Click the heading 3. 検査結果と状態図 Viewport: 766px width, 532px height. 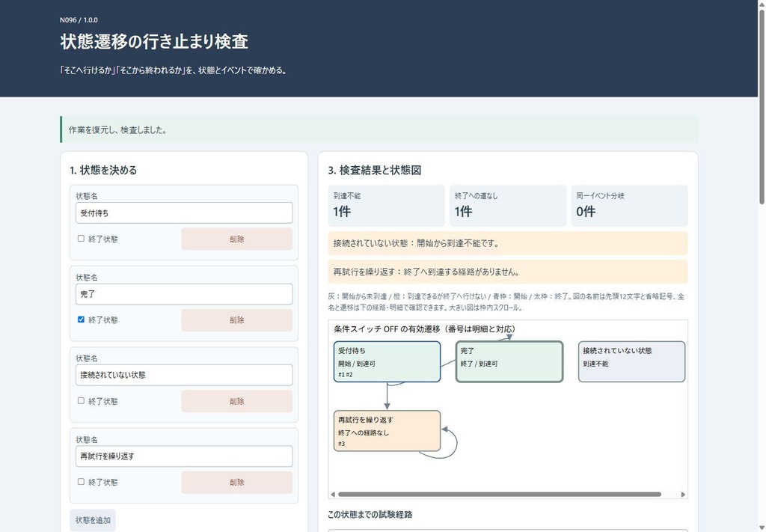click(x=375, y=170)
